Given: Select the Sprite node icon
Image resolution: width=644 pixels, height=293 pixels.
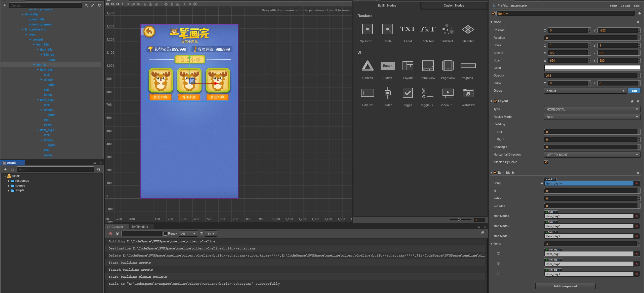Looking at the screenshot, I should [x=387, y=29].
